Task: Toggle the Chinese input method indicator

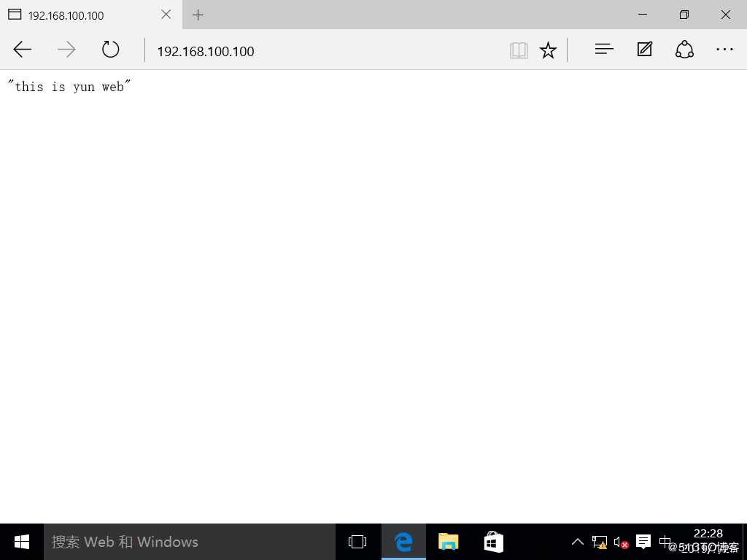Action: [665, 542]
